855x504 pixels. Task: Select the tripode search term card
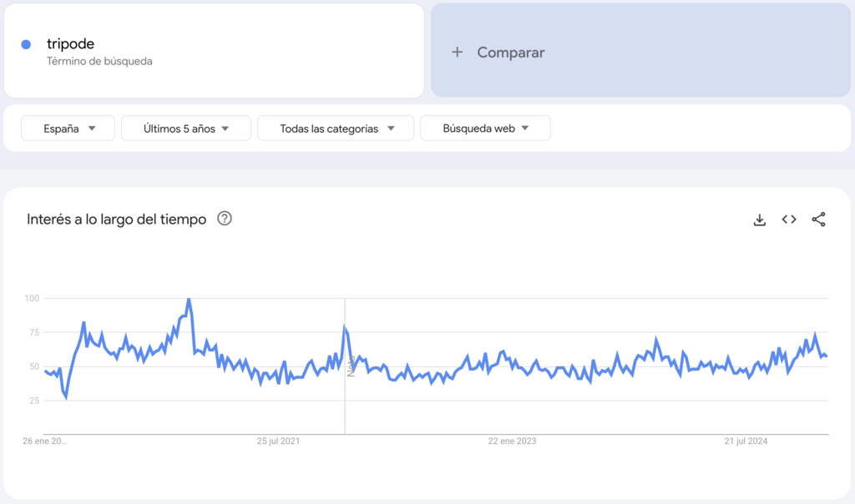click(x=213, y=50)
